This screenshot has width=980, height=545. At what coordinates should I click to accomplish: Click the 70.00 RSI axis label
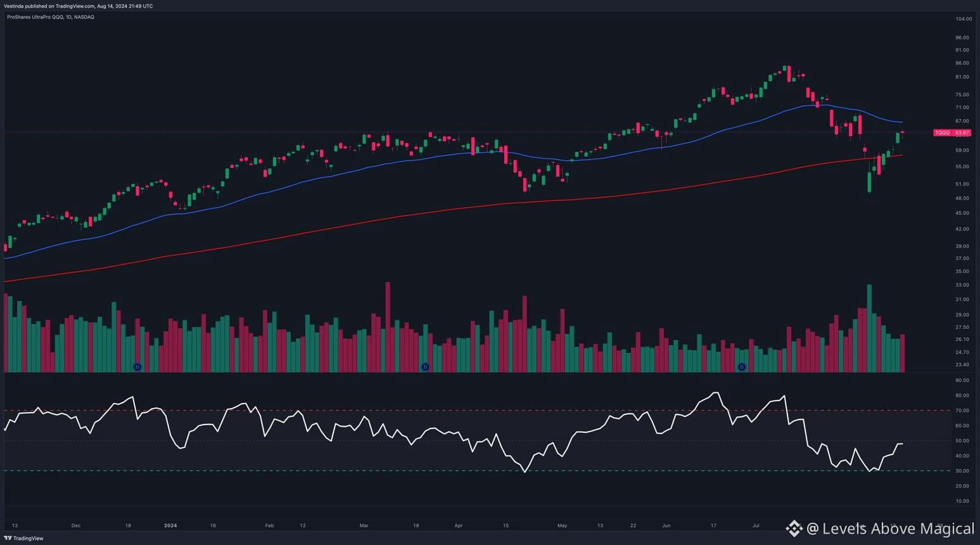click(x=963, y=411)
